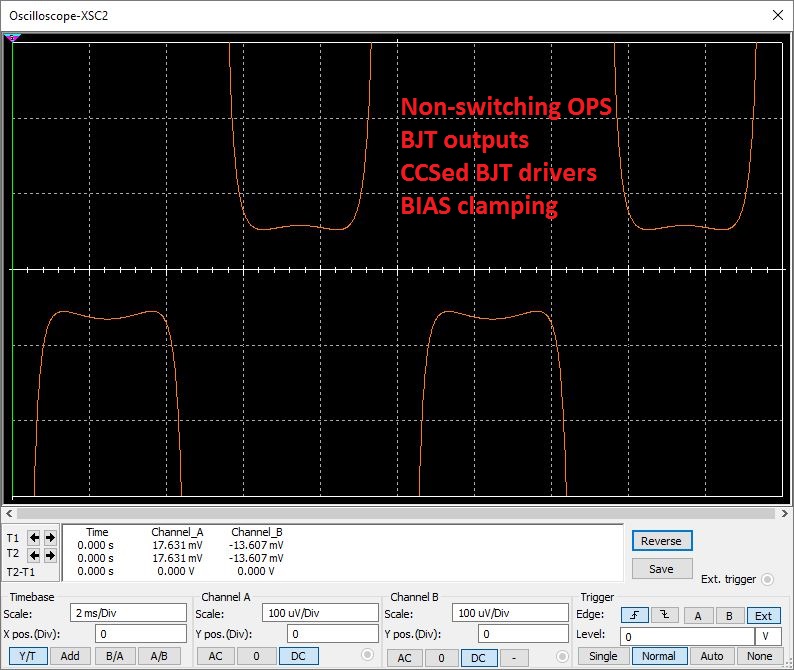
Task: Click the cursor marker at top-left of display
Action: click(x=12, y=37)
